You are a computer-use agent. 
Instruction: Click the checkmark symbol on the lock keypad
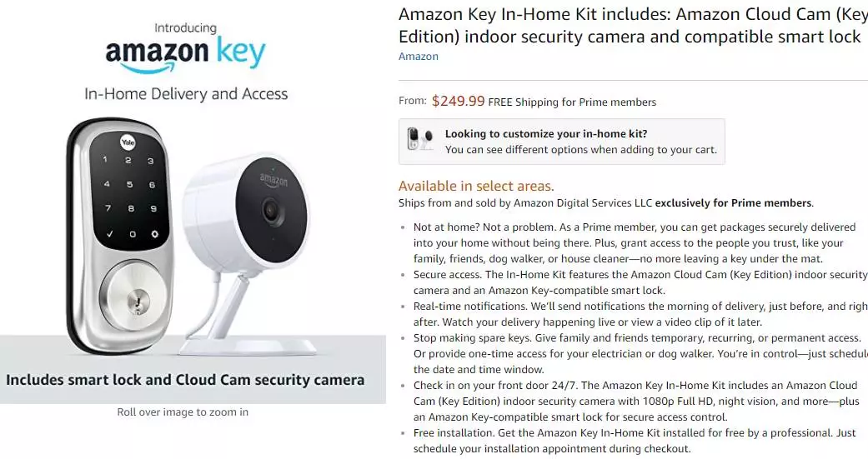point(109,234)
